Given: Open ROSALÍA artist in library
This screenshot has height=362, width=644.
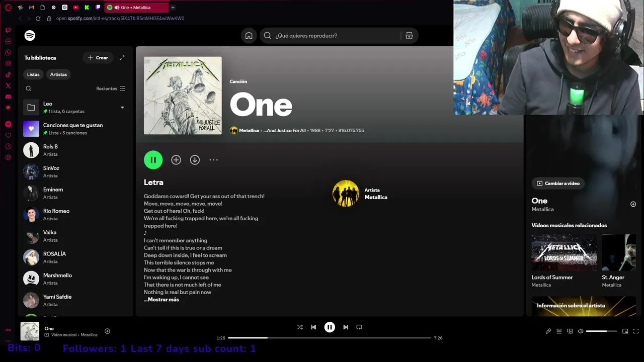Looking at the screenshot, I should coord(75,257).
